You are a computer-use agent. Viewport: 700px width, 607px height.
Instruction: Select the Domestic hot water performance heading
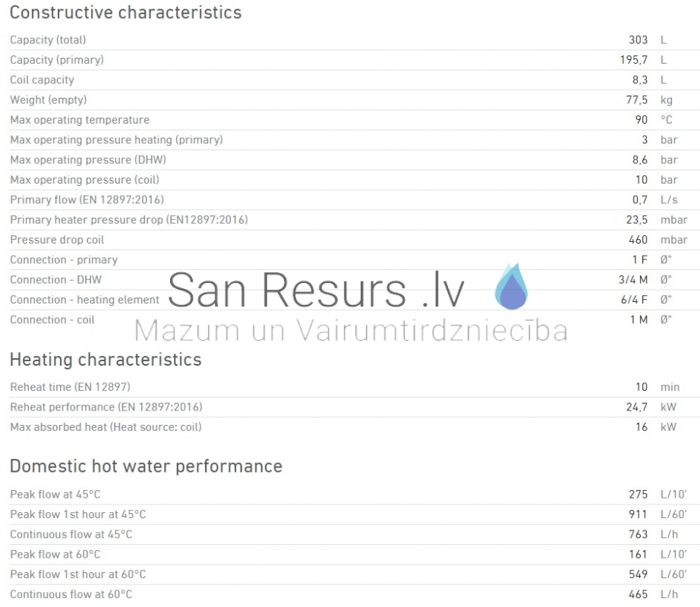(146, 467)
